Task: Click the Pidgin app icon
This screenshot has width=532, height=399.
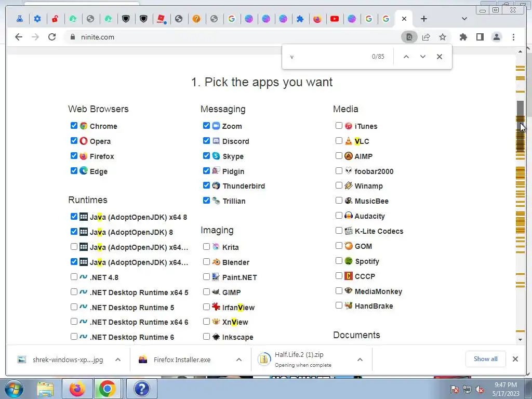Action: pos(216,170)
